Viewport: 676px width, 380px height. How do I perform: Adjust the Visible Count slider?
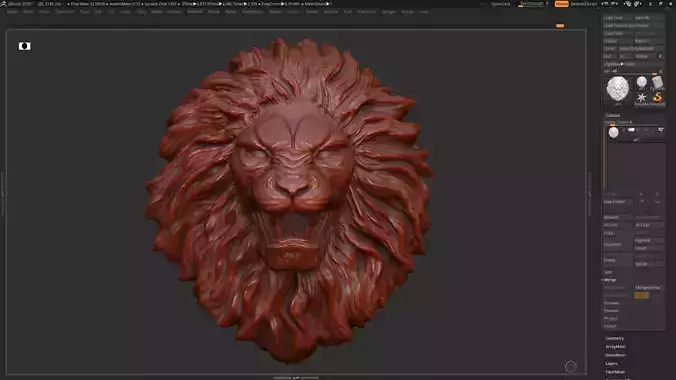[x=633, y=122]
